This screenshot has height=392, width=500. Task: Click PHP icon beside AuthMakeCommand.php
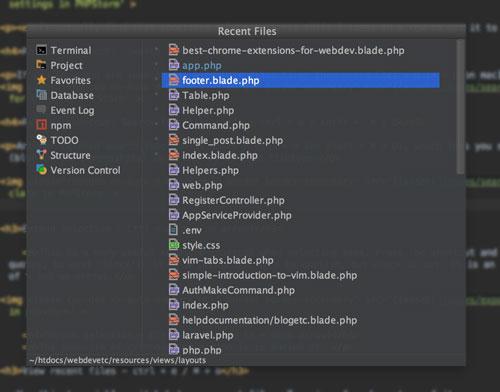coord(174,290)
